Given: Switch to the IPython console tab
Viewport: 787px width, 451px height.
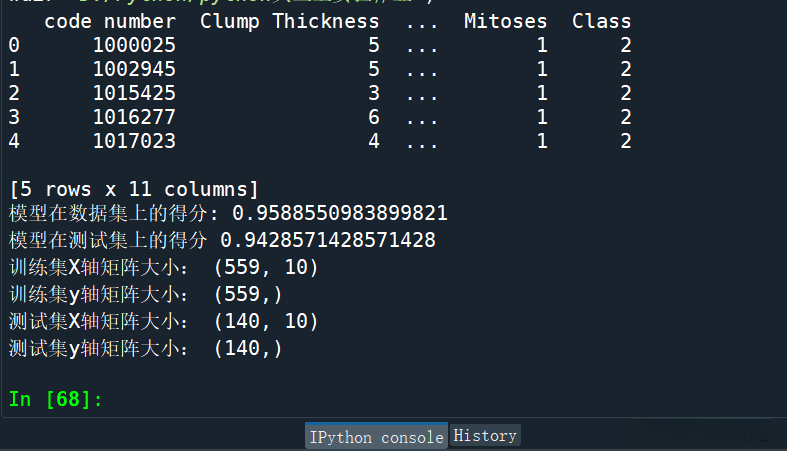Looking at the screenshot, I should 376,437.
